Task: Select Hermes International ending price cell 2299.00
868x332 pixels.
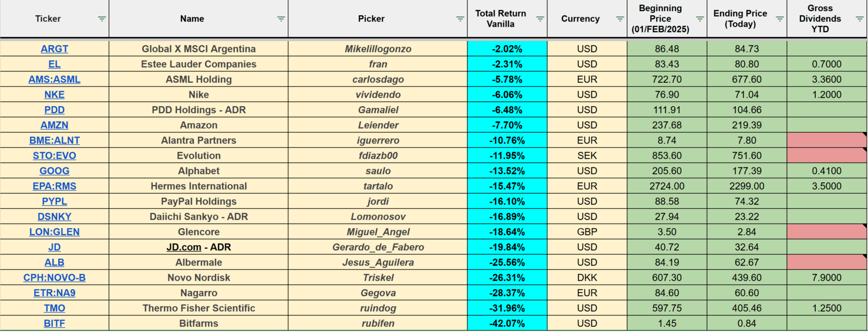Action: tap(747, 186)
